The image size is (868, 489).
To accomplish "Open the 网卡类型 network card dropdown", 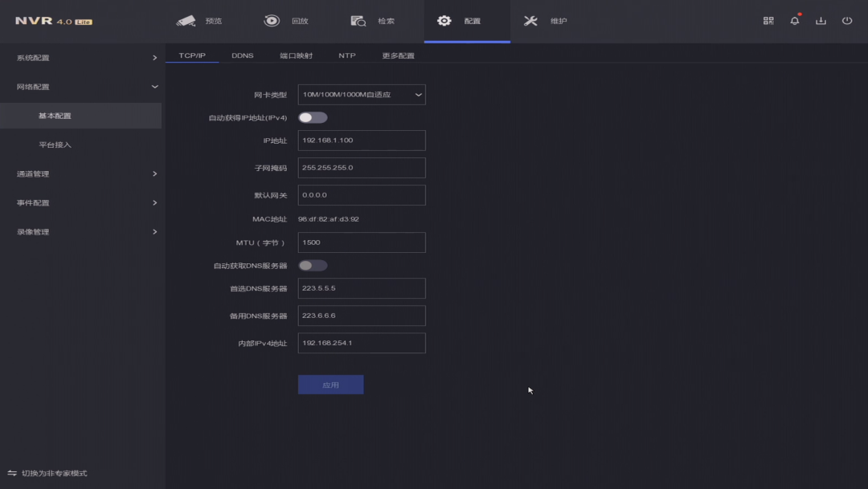I will click(361, 94).
